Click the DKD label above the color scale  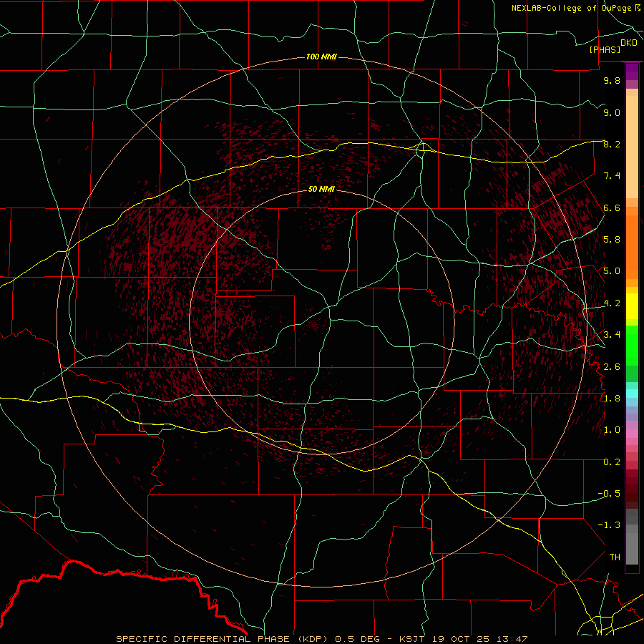tap(629, 43)
